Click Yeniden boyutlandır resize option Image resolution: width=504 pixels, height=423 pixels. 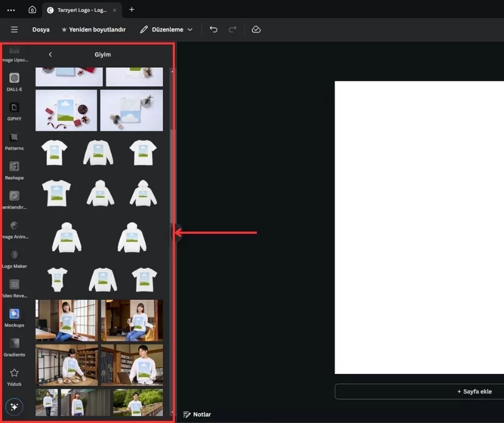point(93,29)
